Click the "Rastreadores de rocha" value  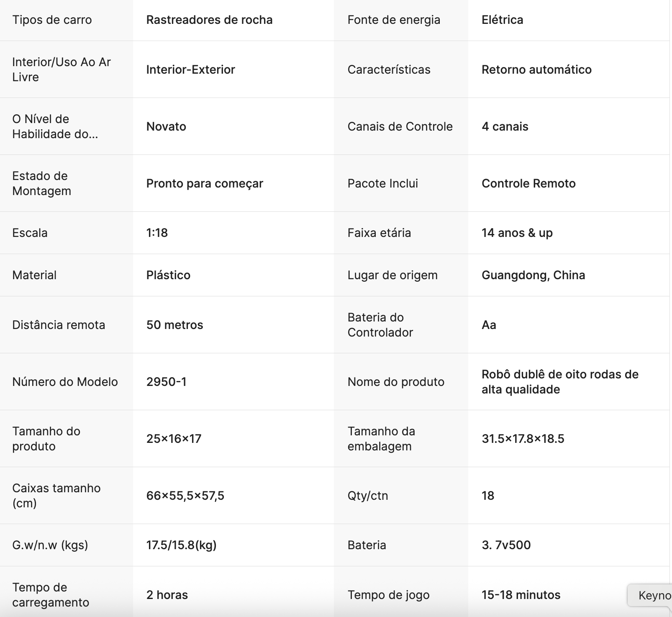pyautogui.click(x=209, y=20)
